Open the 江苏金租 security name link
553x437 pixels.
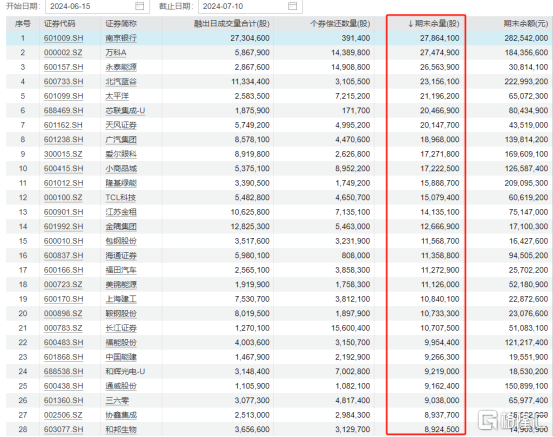[x=121, y=212]
